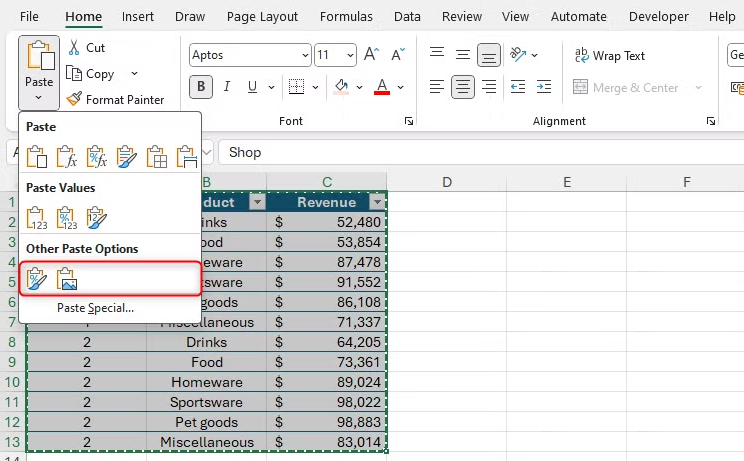Click the Orientation text angle icon
Image resolution: width=744 pixels, height=461 pixels.
point(518,55)
